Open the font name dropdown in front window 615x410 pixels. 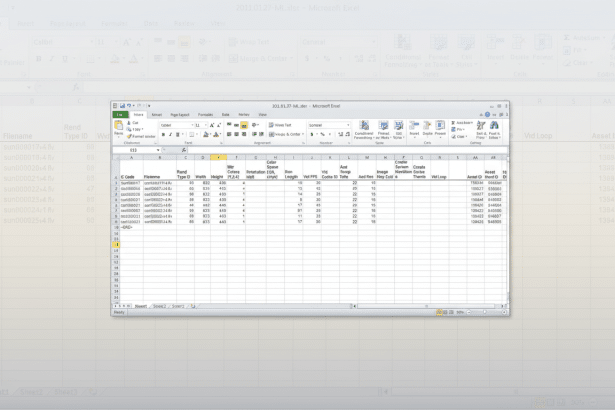[x=192, y=125]
